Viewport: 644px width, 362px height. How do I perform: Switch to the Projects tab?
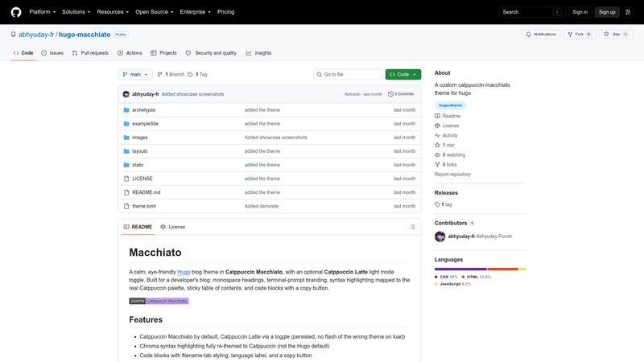pos(163,53)
